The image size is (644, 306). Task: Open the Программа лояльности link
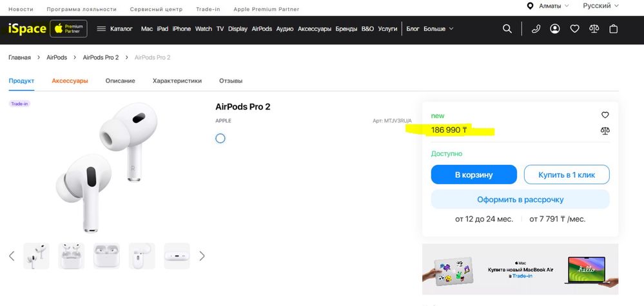(81, 9)
